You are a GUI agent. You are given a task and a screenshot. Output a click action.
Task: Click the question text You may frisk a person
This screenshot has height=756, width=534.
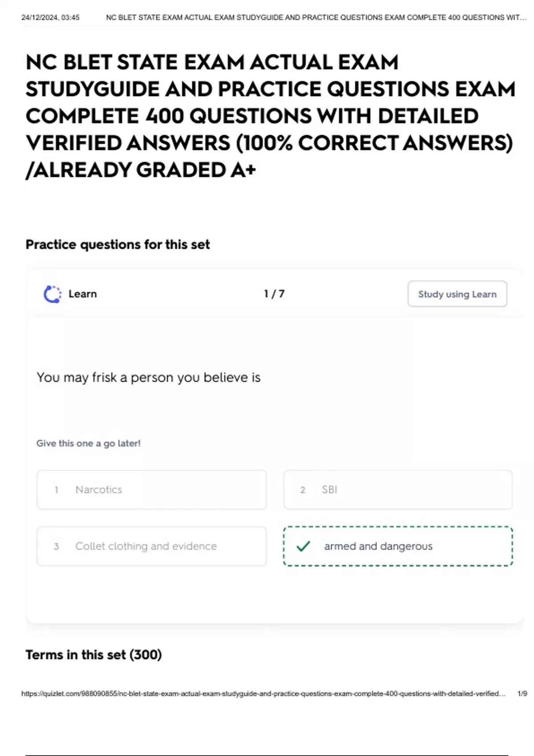click(x=149, y=377)
